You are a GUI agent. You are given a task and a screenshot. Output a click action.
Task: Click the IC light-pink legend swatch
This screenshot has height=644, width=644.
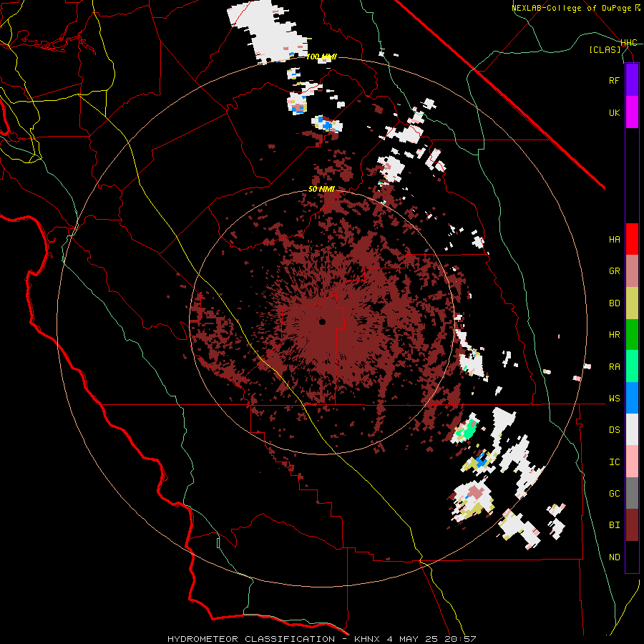point(632,462)
